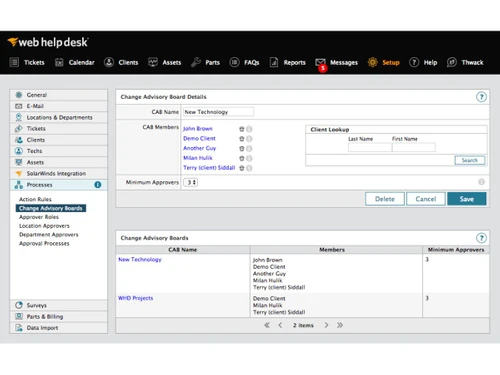Open the New Technology board link in table
Viewport: 500px width, 375px height.
click(x=140, y=259)
